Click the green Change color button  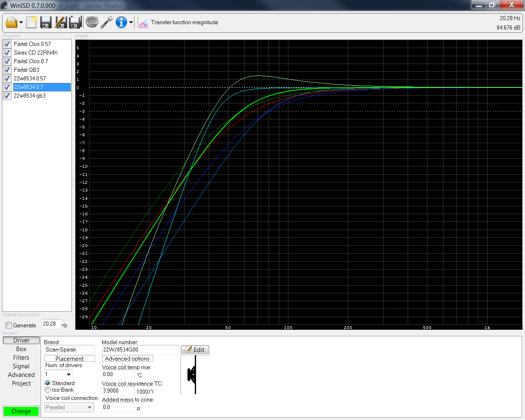[21, 411]
